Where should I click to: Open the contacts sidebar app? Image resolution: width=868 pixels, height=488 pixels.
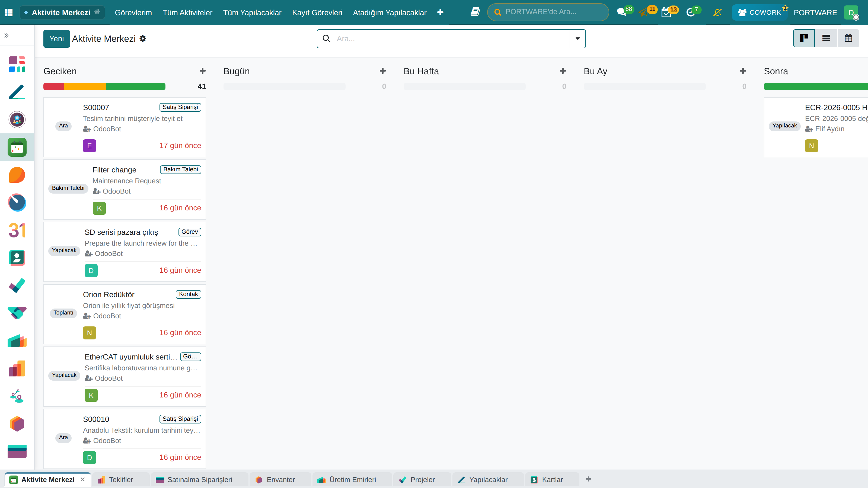click(17, 258)
